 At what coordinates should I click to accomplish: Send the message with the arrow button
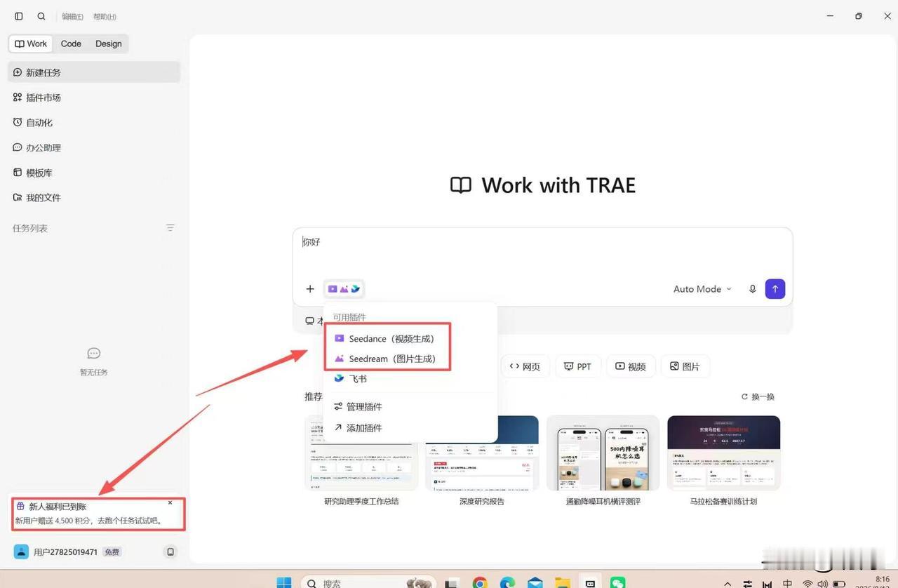tap(775, 289)
